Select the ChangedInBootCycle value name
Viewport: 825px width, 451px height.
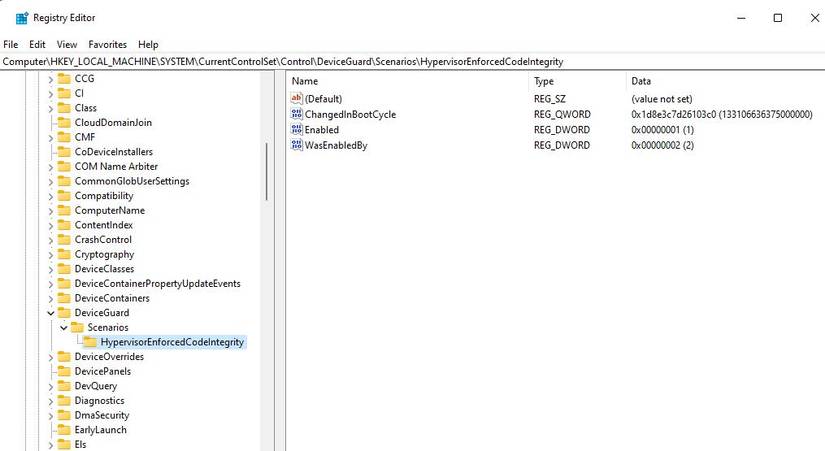350,114
